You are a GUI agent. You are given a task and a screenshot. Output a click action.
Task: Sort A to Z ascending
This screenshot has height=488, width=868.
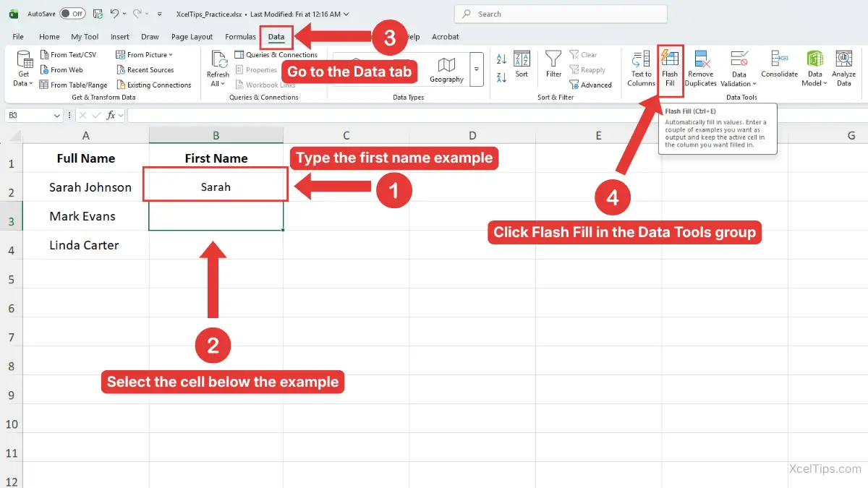502,58
